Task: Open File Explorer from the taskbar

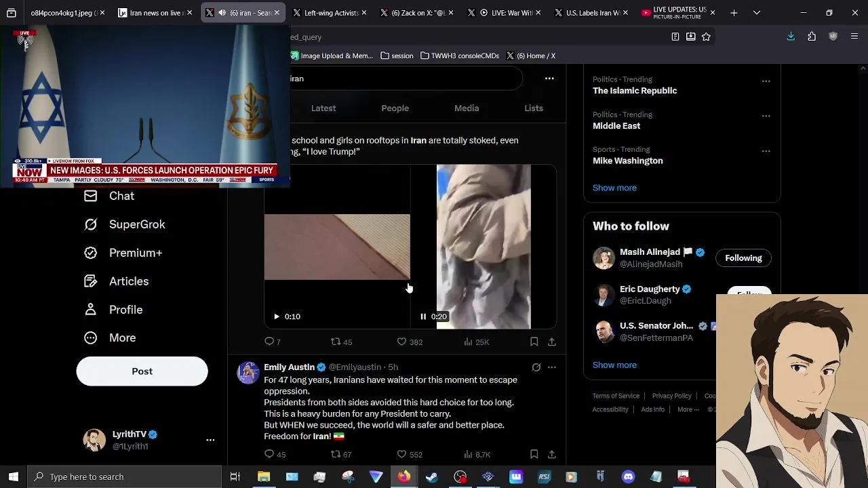Action: [x=264, y=476]
